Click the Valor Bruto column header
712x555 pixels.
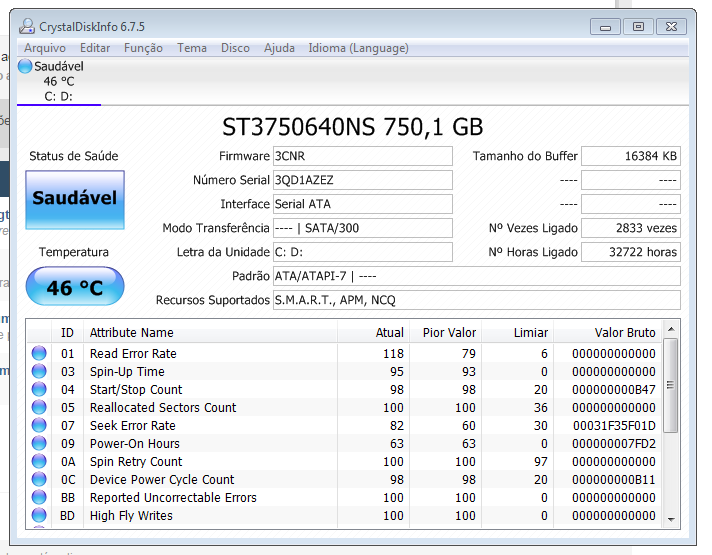[607, 332]
